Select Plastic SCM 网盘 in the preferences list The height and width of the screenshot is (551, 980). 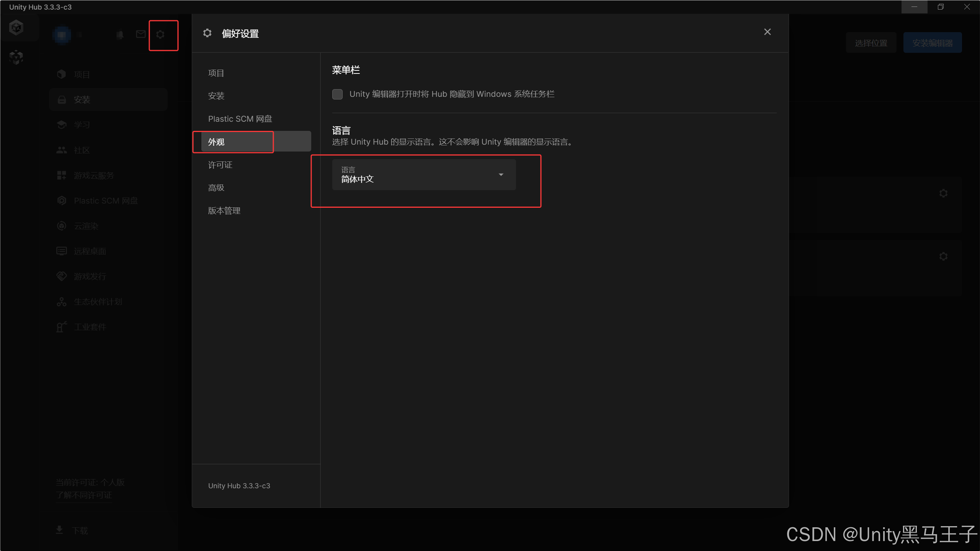click(256, 119)
